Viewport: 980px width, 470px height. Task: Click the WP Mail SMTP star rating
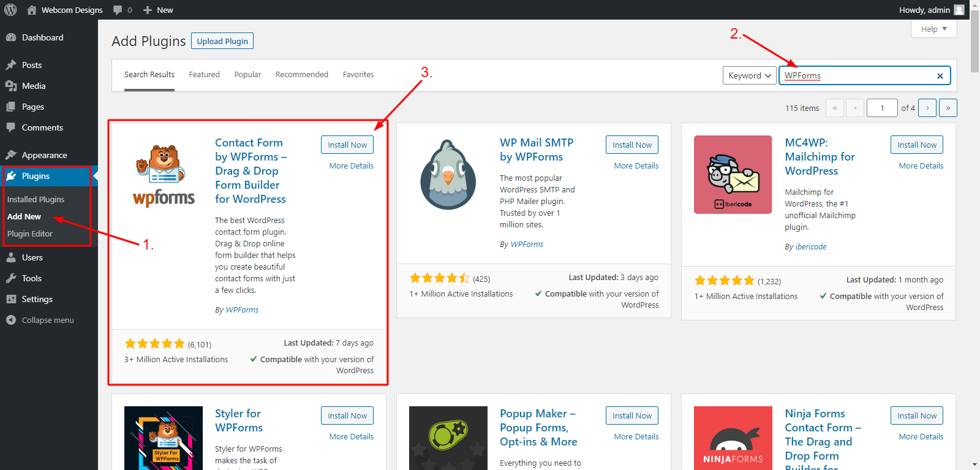[439, 278]
